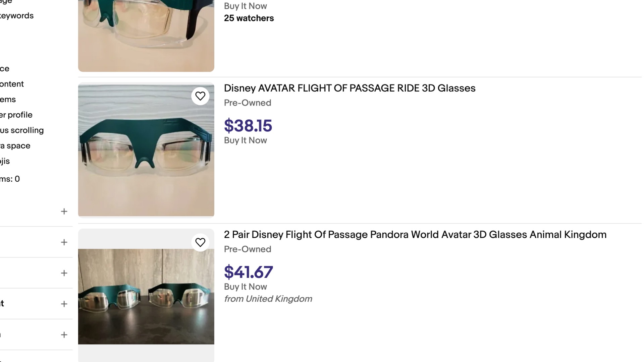Click heart icon on 2 Pair Disney listing
Screen dimensions: 644x362
pyautogui.click(x=200, y=242)
